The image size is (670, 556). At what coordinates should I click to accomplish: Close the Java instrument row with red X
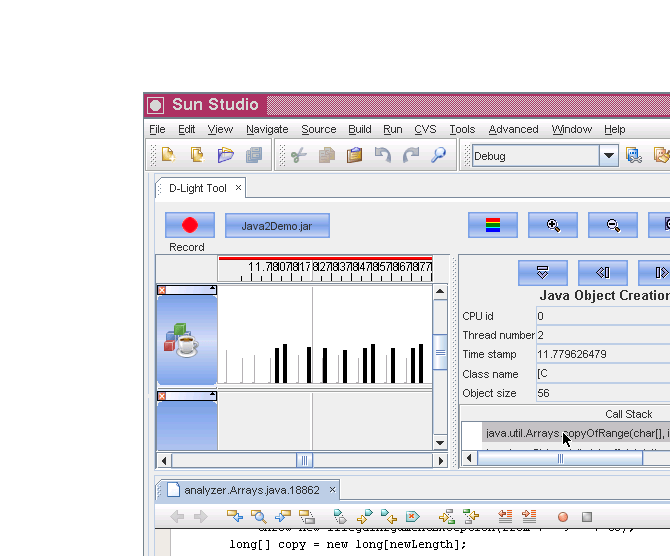(162, 290)
